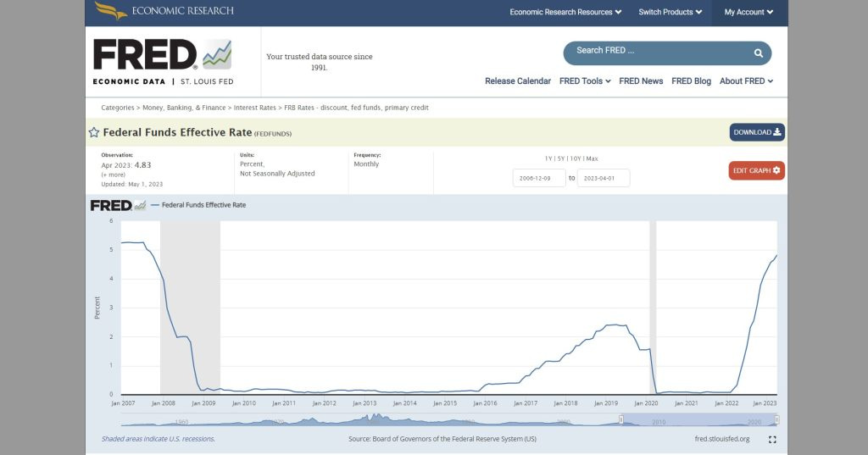
Task: Click the Source: Board of Governors text
Action: [442, 439]
